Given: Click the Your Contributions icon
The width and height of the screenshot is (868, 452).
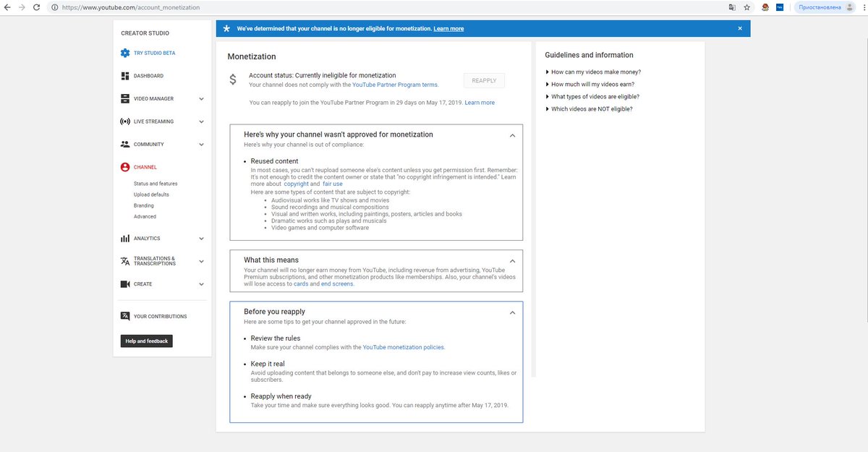Looking at the screenshot, I should (x=125, y=316).
